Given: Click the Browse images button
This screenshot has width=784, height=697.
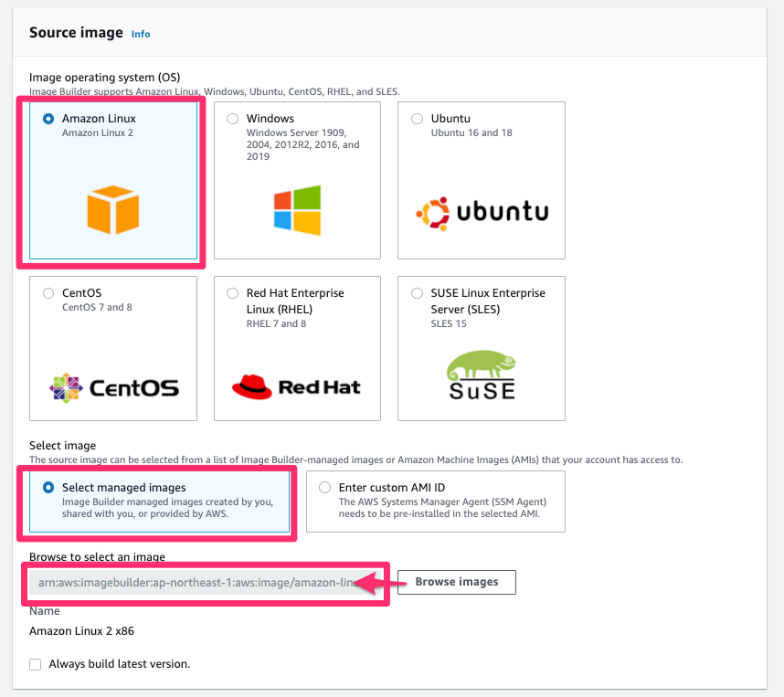Looking at the screenshot, I should 457,582.
